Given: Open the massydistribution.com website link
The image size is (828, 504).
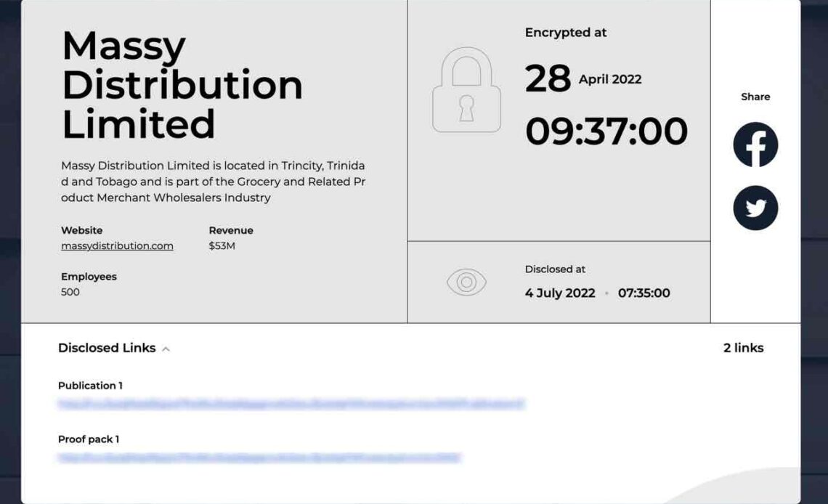Looking at the screenshot, I should click(x=117, y=246).
